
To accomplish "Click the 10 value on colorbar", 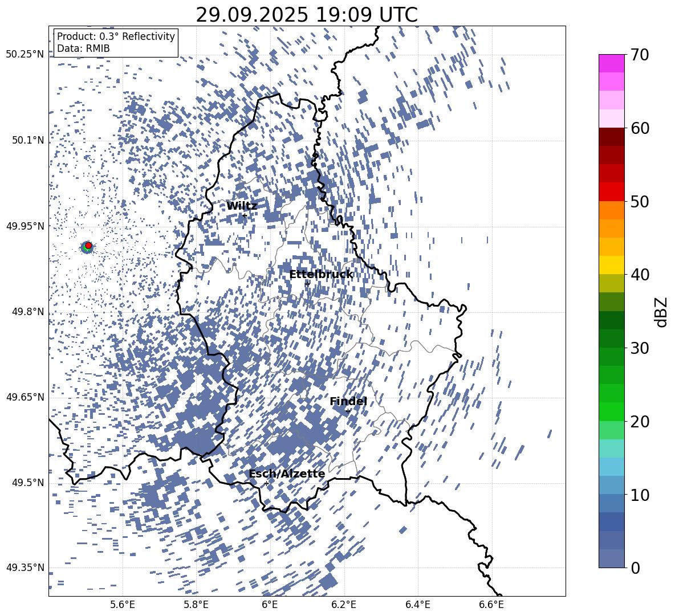I will [x=640, y=495].
